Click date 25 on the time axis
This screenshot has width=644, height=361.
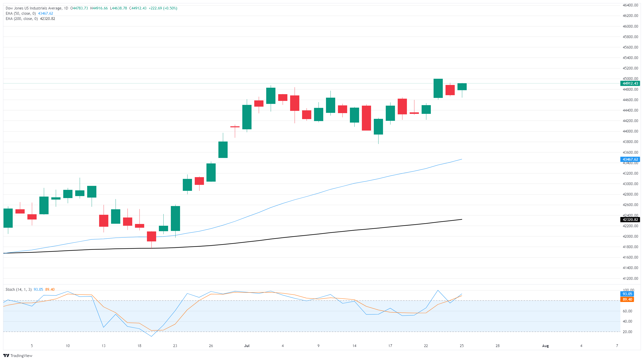462,346
